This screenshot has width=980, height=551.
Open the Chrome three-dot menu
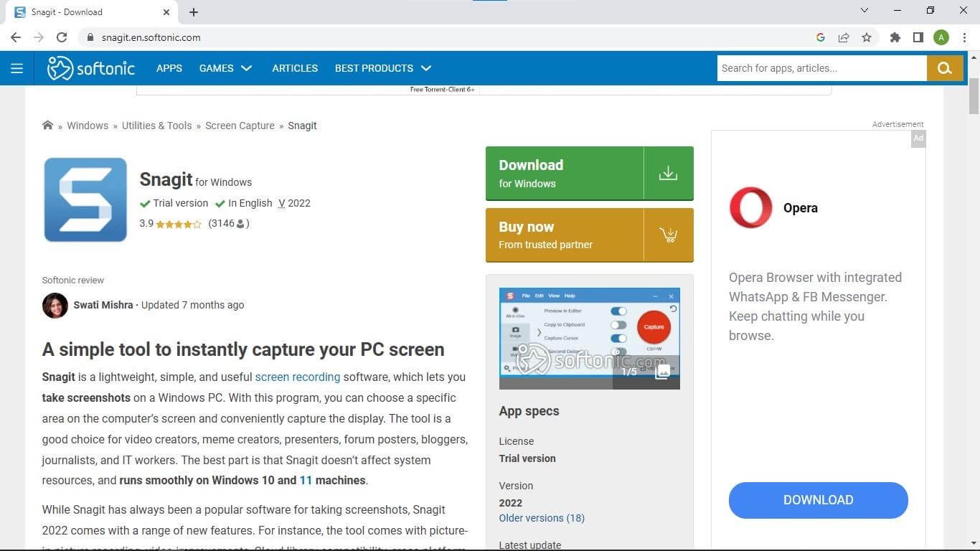click(964, 37)
